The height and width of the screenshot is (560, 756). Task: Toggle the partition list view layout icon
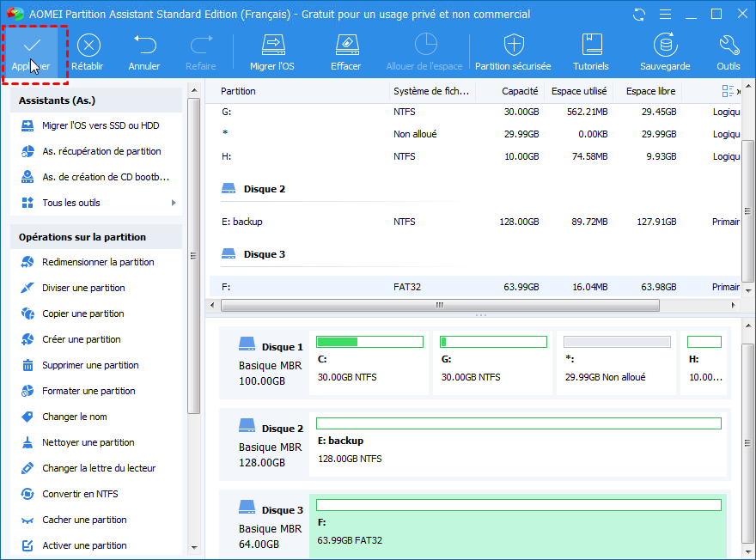[729, 91]
